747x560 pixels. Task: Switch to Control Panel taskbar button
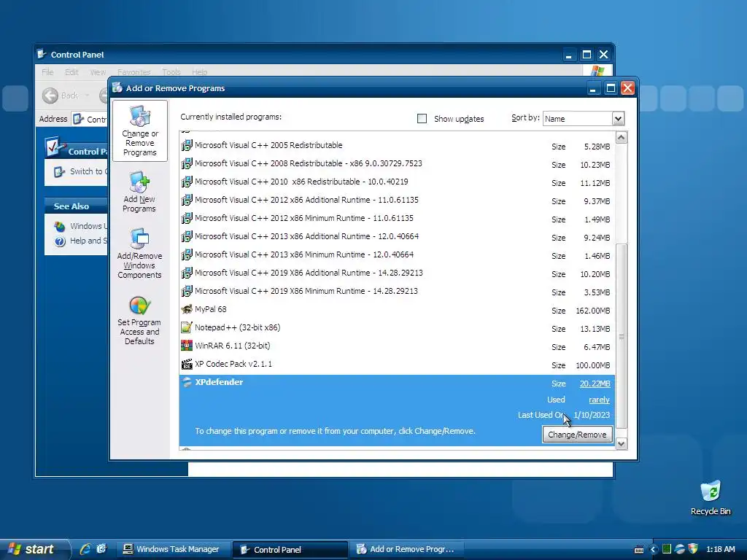290,549
